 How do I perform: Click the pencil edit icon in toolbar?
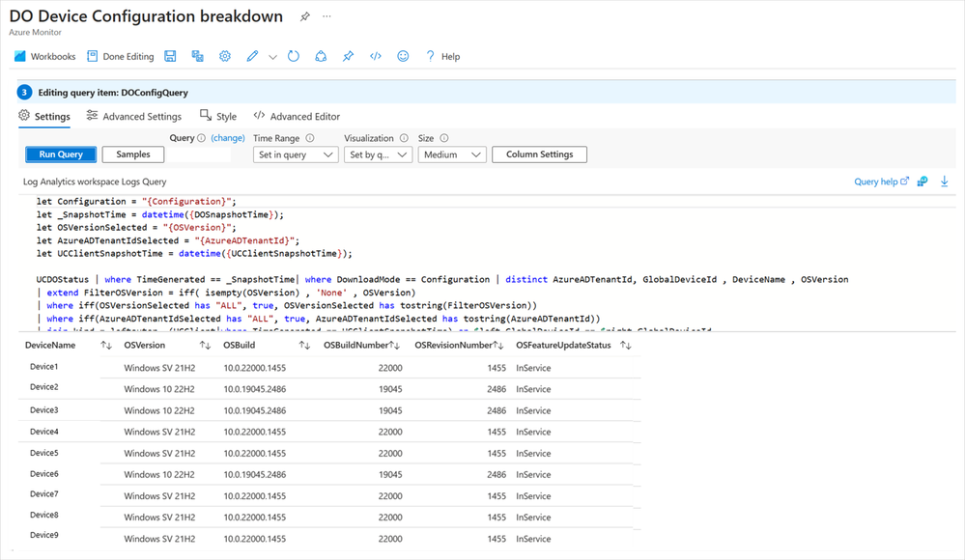tap(252, 57)
